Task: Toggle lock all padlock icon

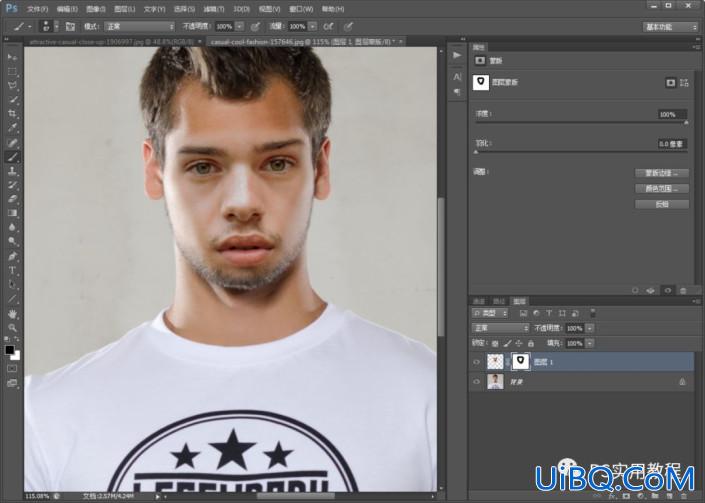Action: pos(531,343)
